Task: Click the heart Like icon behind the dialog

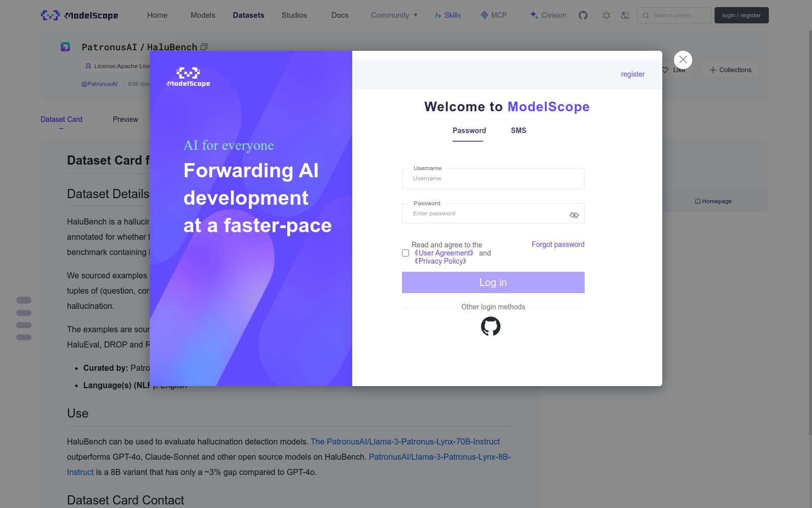Action: point(665,70)
